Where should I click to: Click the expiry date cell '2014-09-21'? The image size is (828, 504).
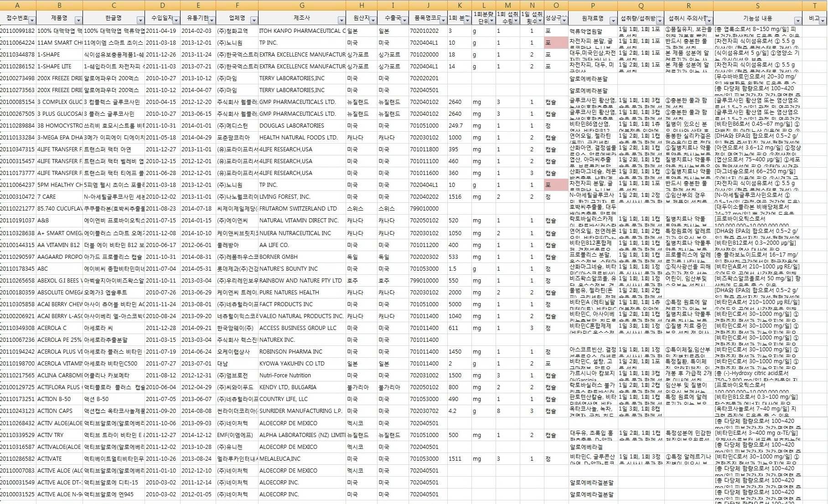coord(198,328)
